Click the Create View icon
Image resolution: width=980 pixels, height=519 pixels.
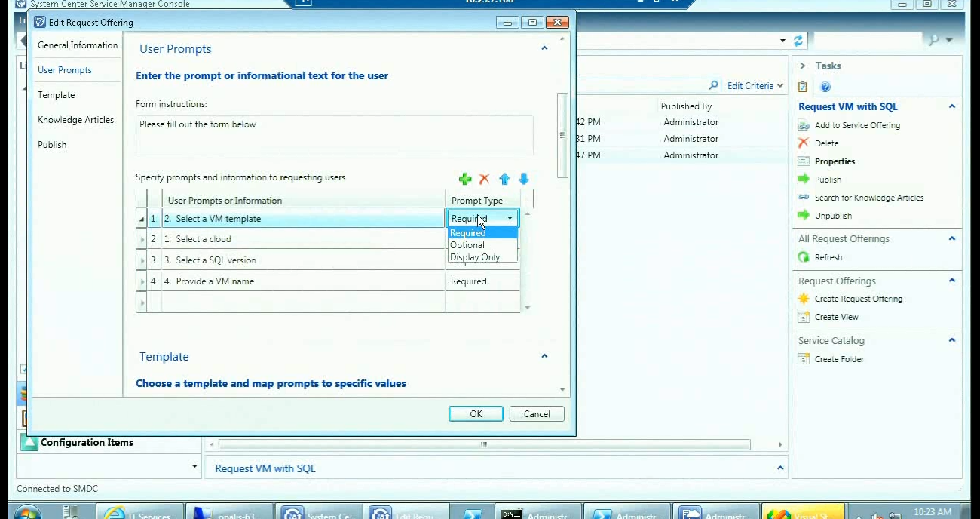[804, 317]
